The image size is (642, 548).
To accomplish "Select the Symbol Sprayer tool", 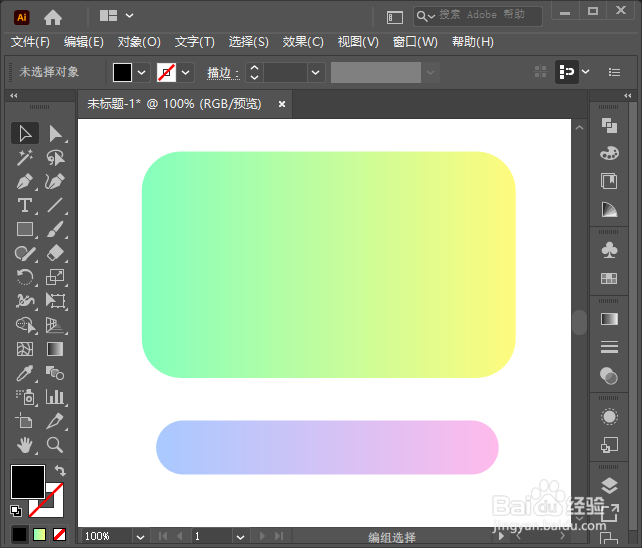I will [25, 397].
